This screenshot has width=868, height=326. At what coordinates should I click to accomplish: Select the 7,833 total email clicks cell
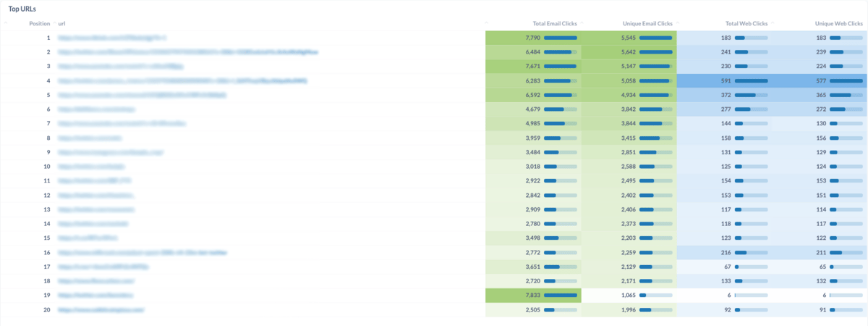532,295
